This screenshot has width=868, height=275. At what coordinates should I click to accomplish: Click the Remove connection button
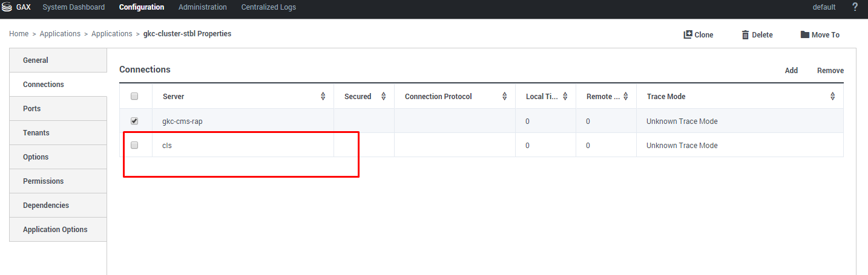click(x=830, y=71)
